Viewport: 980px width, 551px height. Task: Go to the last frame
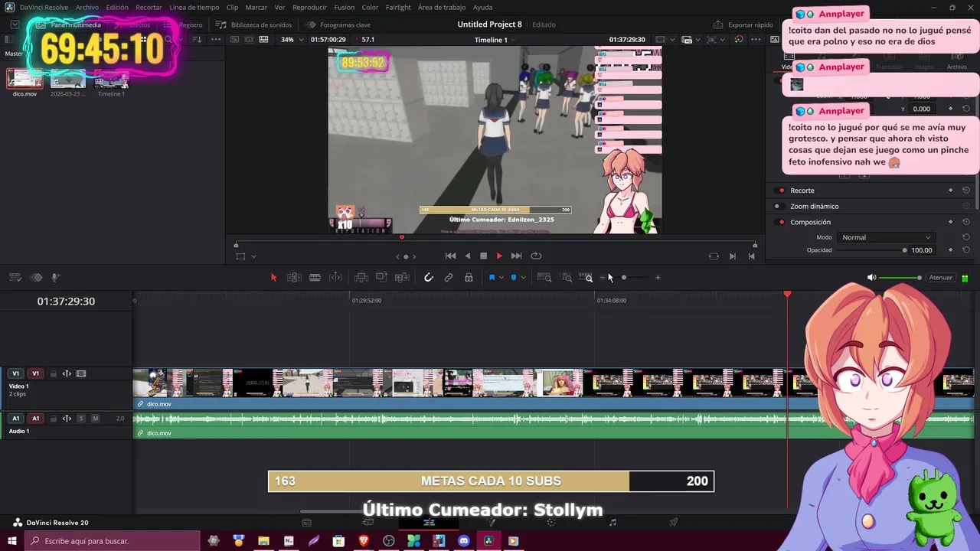pos(516,256)
